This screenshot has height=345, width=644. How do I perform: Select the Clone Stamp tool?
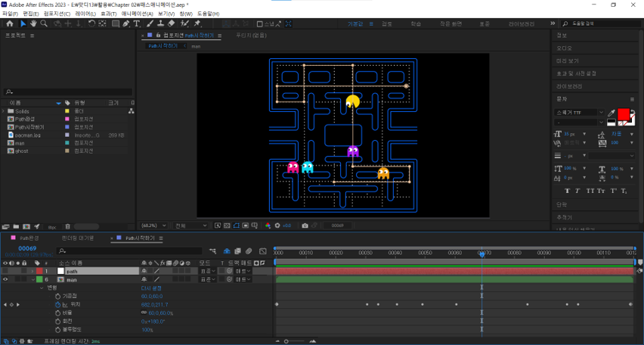click(x=160, y=24)
